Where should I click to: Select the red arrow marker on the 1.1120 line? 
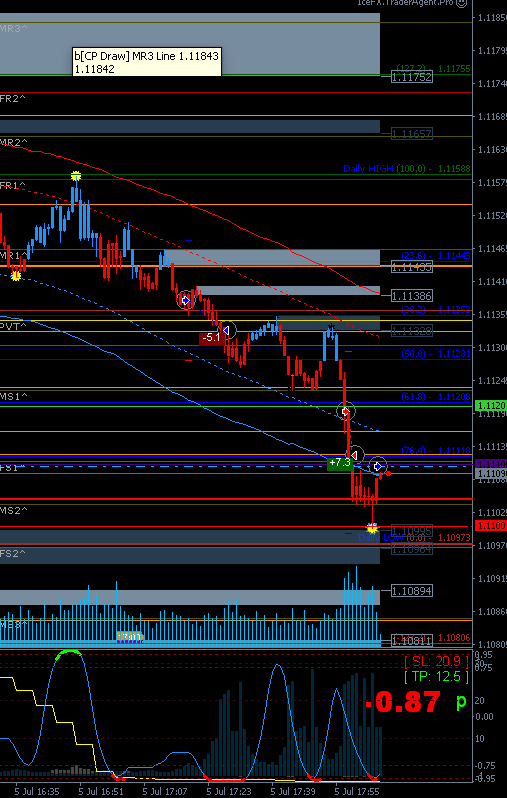point(346,411)
